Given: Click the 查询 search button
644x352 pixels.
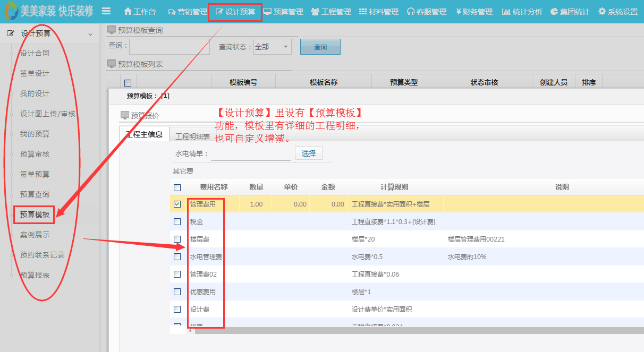Looking at the screenshot, I should click(320, 47).
